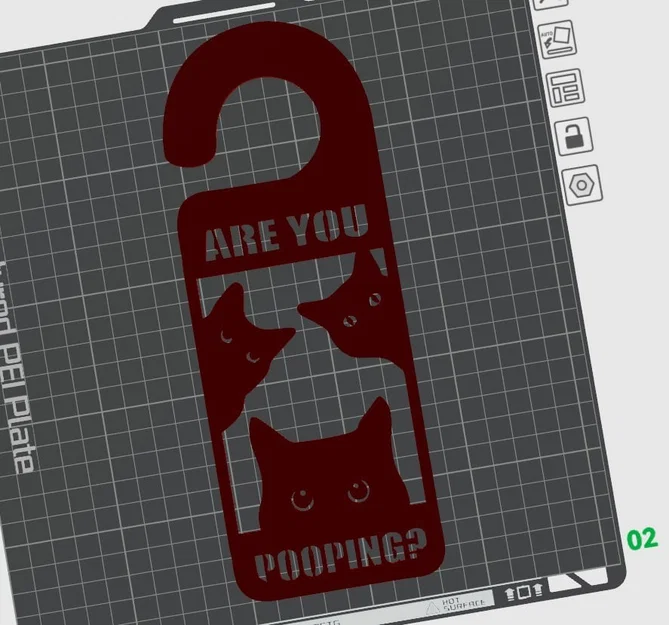Click the auto-orient objects plate icon
Viewport: 669px width, 625px height.
coord(558,40)
